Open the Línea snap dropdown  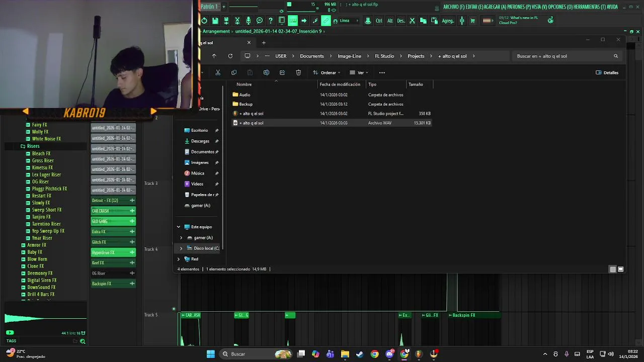click(x=348, y=21)
